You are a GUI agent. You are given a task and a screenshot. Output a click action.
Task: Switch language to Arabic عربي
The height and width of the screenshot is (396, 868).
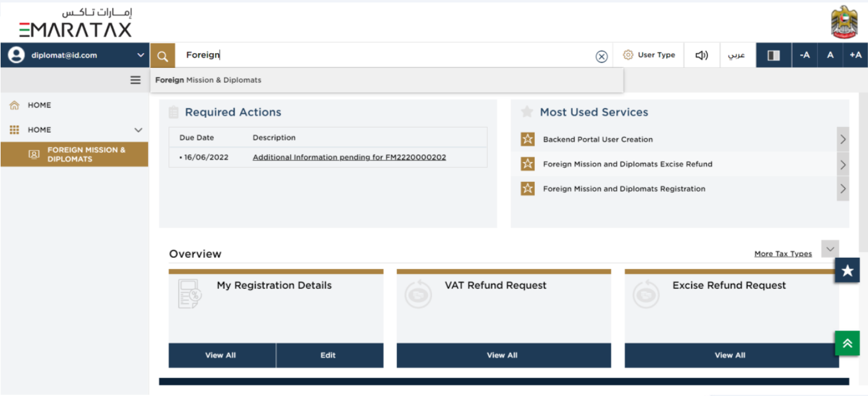(x=737, y=56)
